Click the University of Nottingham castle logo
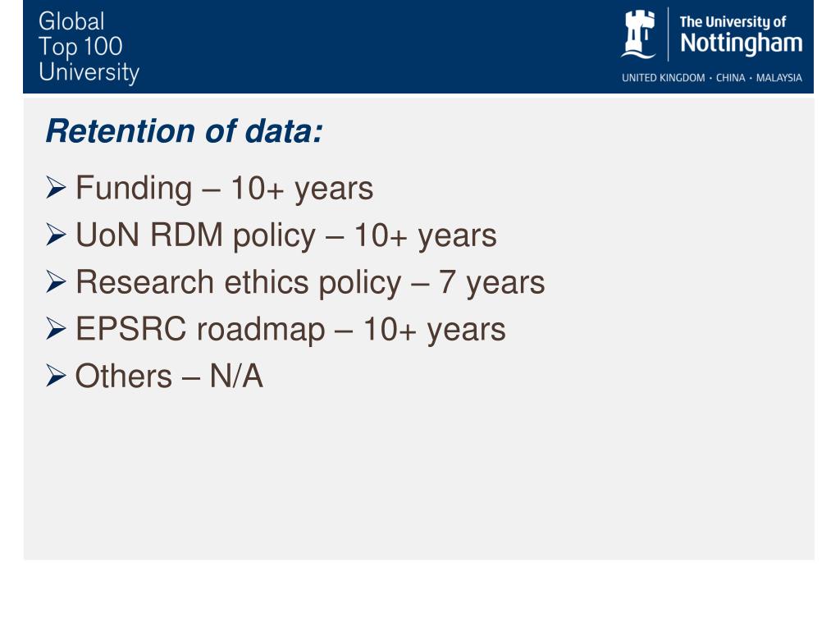 click(638, 34)
